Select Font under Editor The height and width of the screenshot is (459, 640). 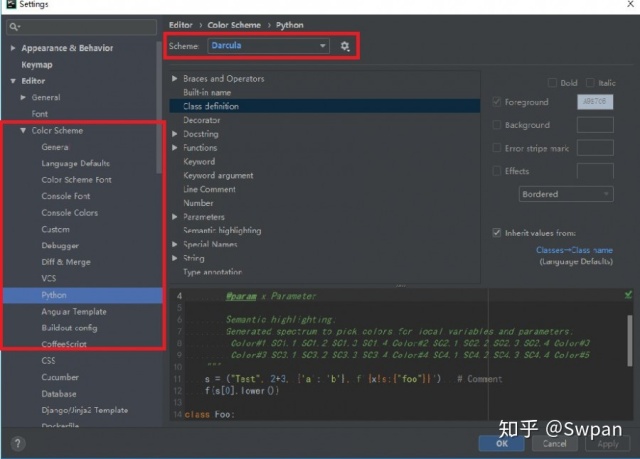[40, 114]
